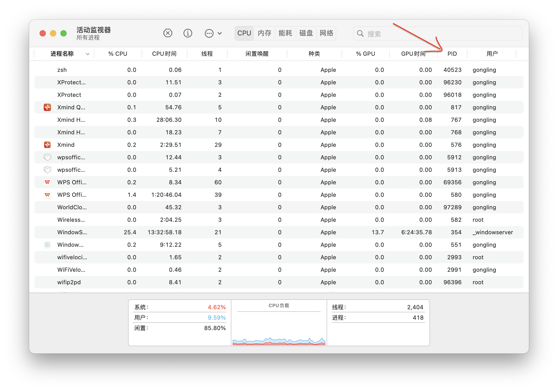The width and height of the screenshot is (558, 392).
Task: Switch to the 内存 tab
Action: (x=264, y=33)
